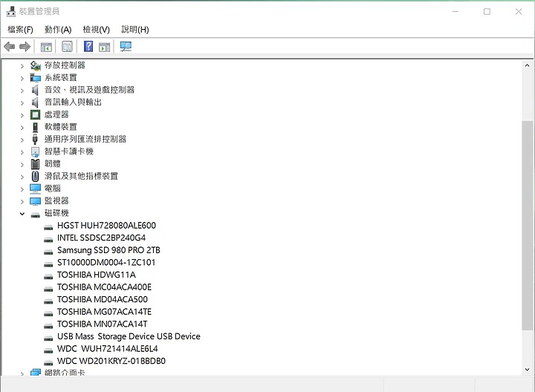
Task: Toggle the console tree toolbar icon
Action: [x=46, y=47]
